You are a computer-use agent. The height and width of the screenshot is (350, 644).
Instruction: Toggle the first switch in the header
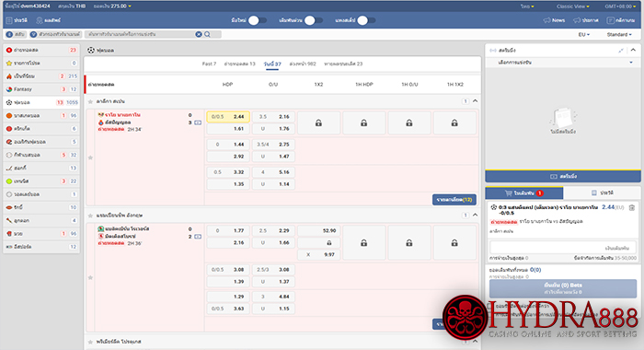(258, 20)
